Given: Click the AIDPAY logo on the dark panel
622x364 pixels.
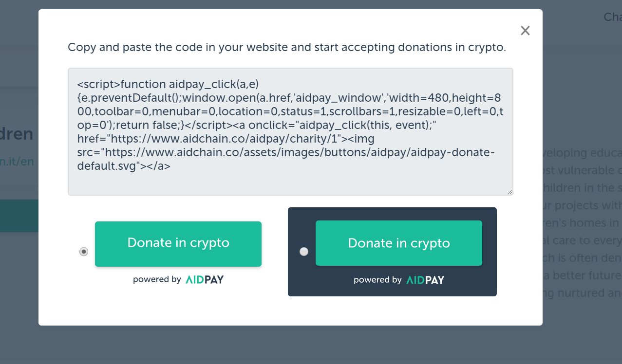Looking at the screenshot, I should (x=425, y=280).
